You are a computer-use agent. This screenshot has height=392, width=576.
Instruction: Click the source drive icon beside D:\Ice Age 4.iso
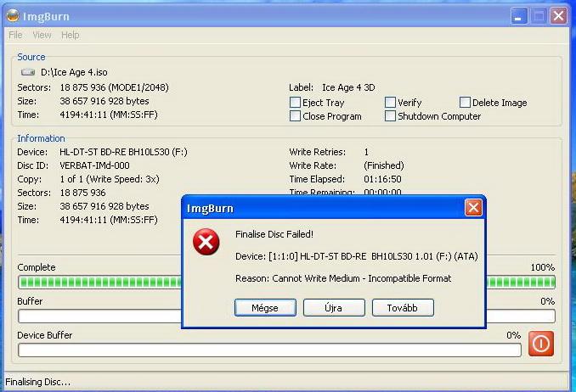coord(28,72)
